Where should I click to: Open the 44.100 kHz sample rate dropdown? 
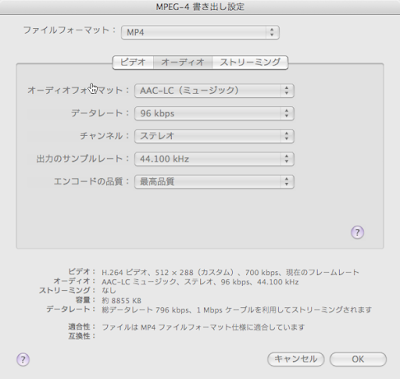[x=214, y=159]
